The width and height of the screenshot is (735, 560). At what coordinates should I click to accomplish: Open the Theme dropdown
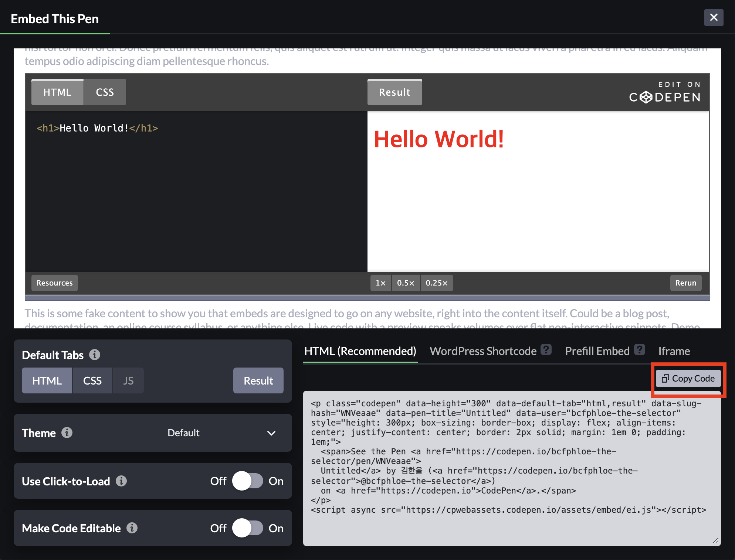point(222,433)
